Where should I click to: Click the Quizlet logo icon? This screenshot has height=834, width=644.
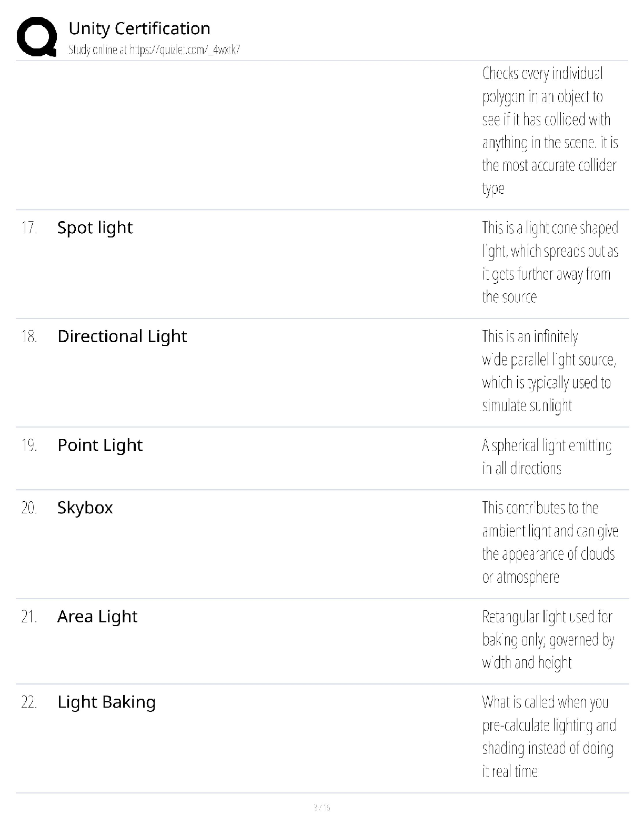pos(37,36)
